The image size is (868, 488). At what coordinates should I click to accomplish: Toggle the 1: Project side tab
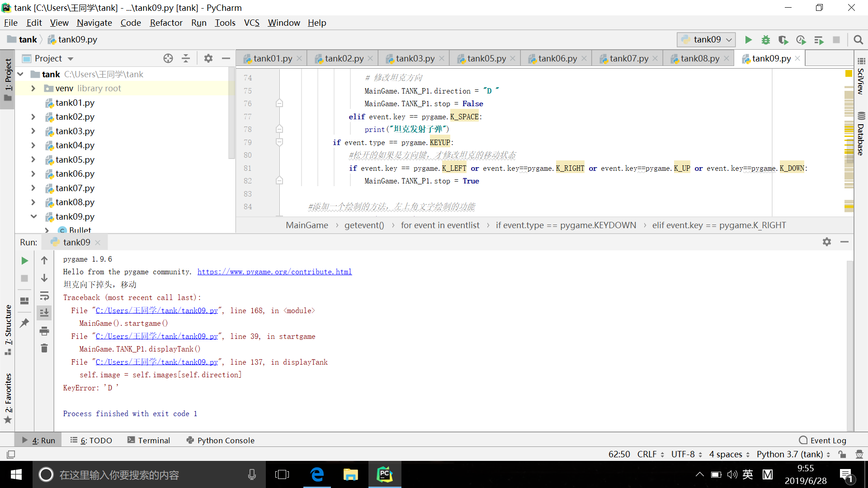pos(8,80)
